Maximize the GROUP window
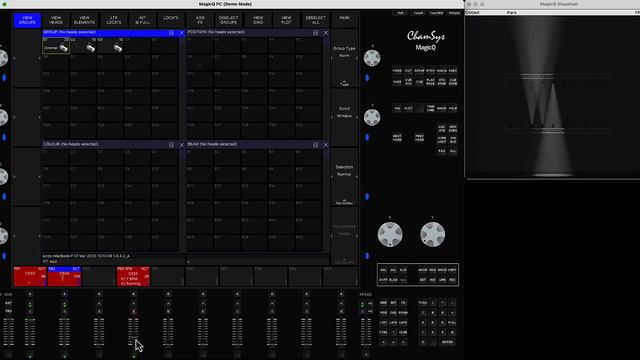Image resolution: width=640 pixels, height=360 pixels. click(171, 32)
